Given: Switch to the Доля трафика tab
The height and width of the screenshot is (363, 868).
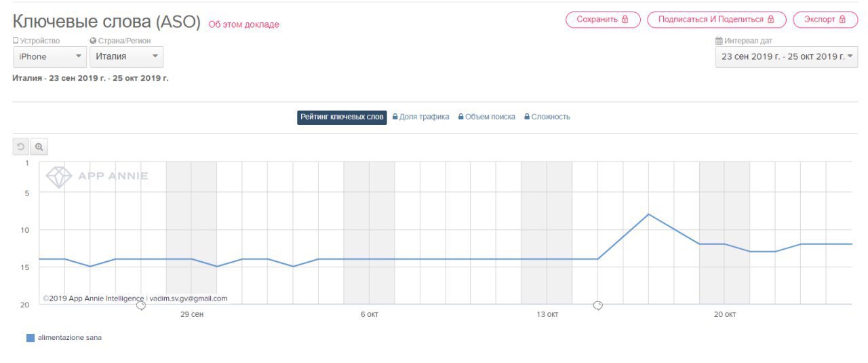Looking at the screenshot, I should (x=424, y=117).
